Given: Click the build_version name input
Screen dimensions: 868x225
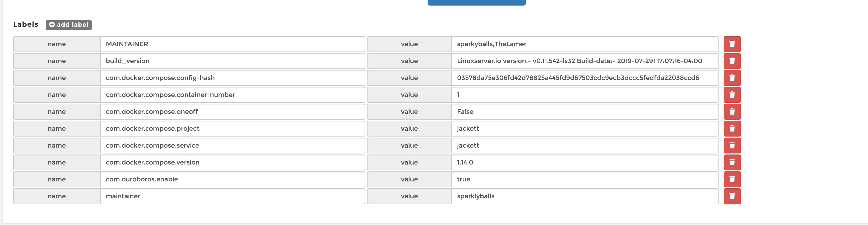Looking at the screenshot, I should coord(233,61).
